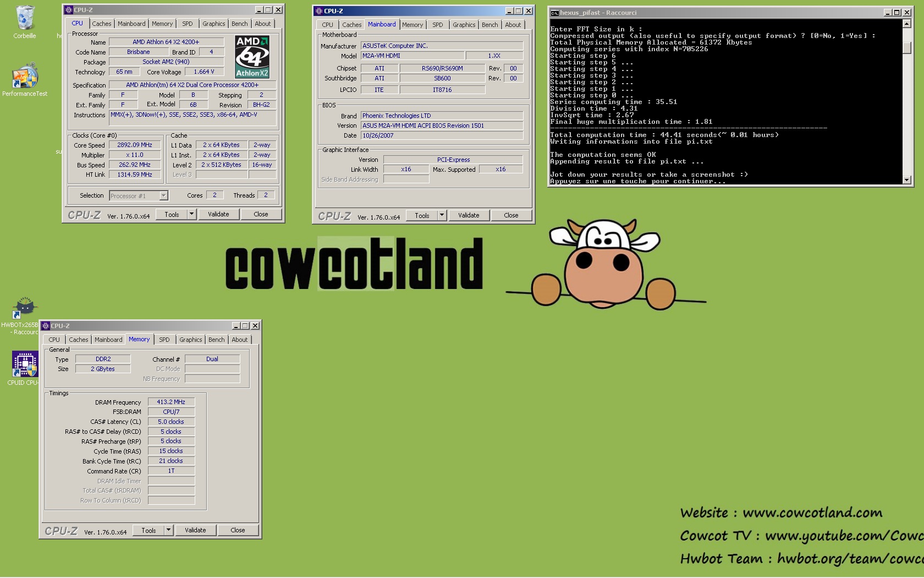924x578 pixels.
Task: Click the Core Voltage value 1.664 V
Action: [204, 72]
